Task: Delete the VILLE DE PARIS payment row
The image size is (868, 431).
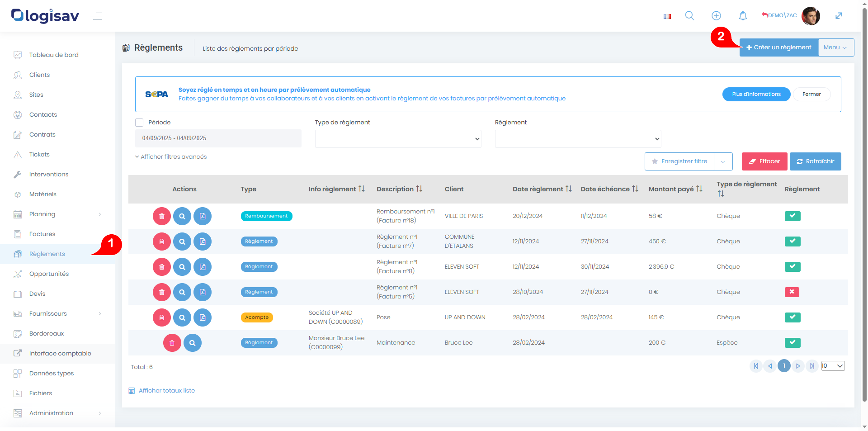Action: click(161, 216)
